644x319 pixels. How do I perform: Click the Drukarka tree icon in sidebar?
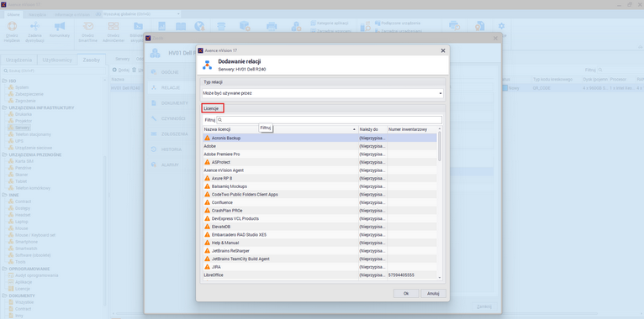point(12,114)
